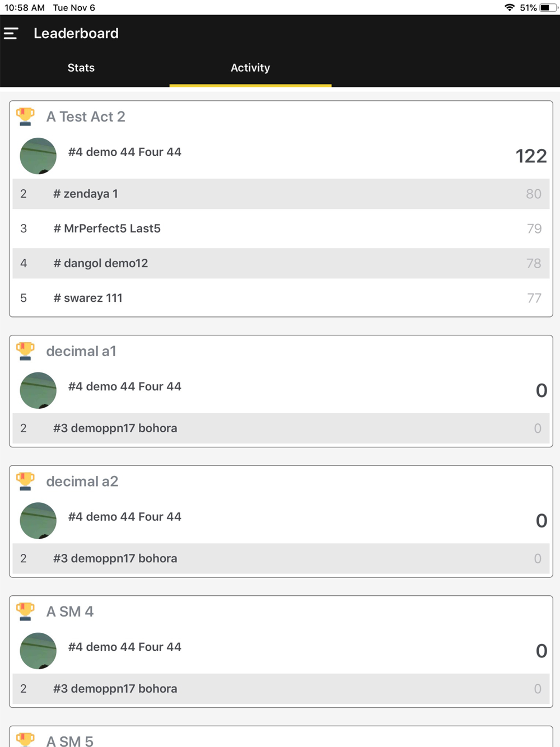The width and height of the screenshot is (560, 747).
Task: Select the swarez 111 row
Action: point(281,298)
